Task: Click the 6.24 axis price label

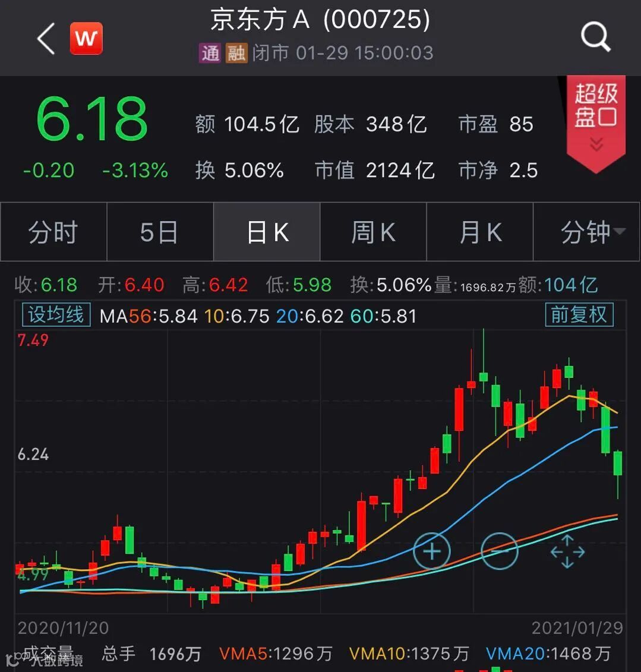Action: (x=33, y=455)
